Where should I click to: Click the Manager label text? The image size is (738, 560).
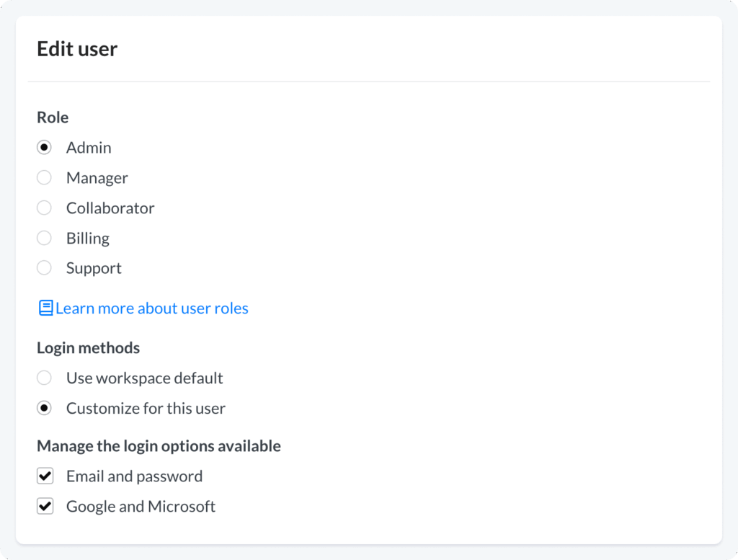click(97, 178)
